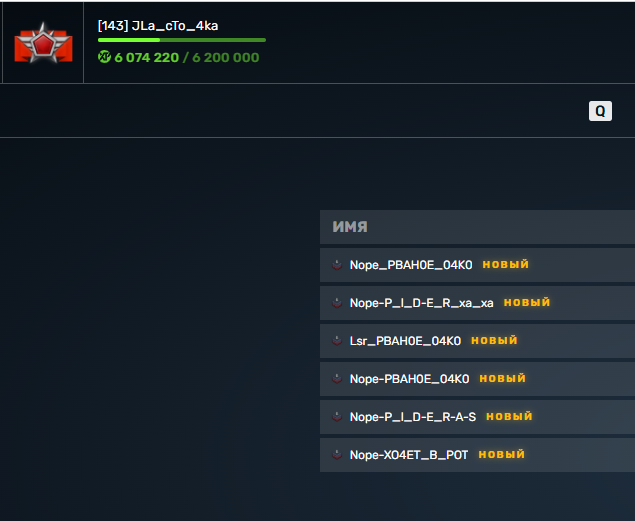Click rank icon beside Nope-P_I_D-E_R-A-S
Screen dimensions: 635x521
[337, 417]
